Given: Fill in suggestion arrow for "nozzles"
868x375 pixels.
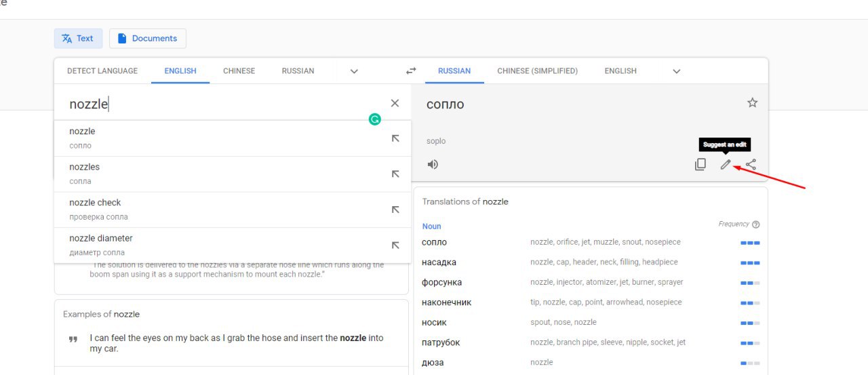Looking at the screenshot, I should coord(395,174).
